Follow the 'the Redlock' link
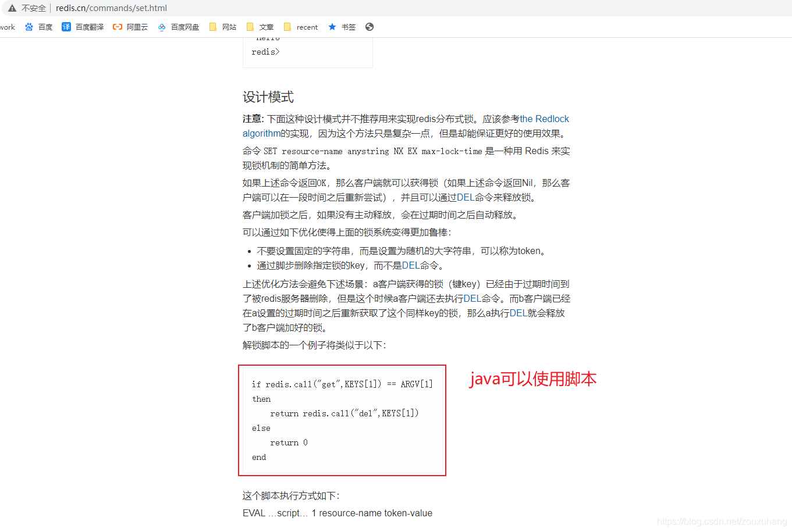The image size is (792, 532). click(544, 119)
